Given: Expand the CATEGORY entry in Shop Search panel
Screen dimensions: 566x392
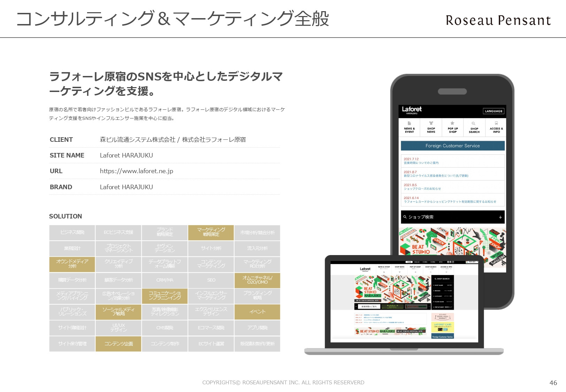Looking at the screenshot, I should (x=440, y=296).
